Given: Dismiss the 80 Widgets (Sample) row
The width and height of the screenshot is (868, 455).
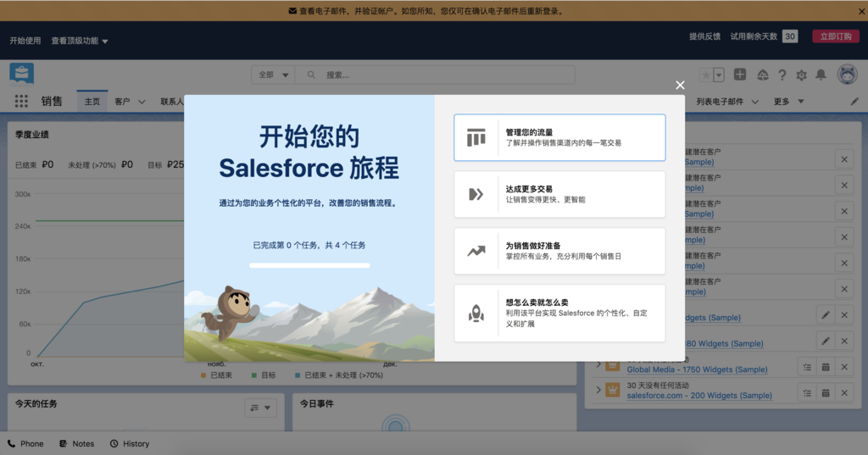Looking at the screenshot, I should click(844, 341).
